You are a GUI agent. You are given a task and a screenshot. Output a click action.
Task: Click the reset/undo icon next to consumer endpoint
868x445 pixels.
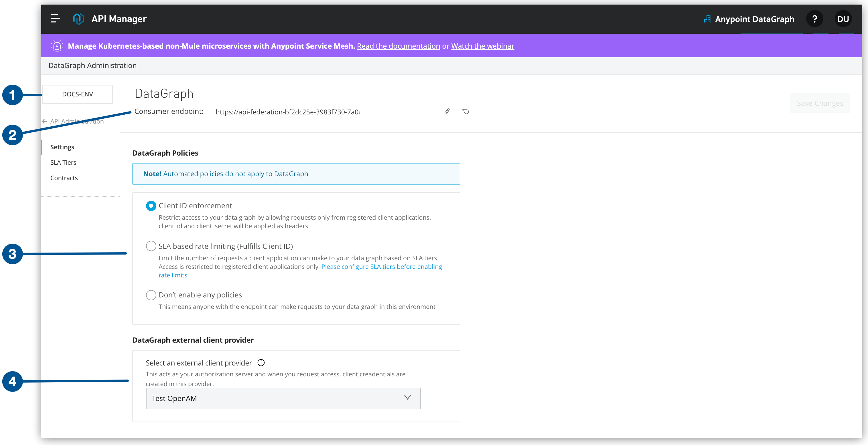point(466,111)
